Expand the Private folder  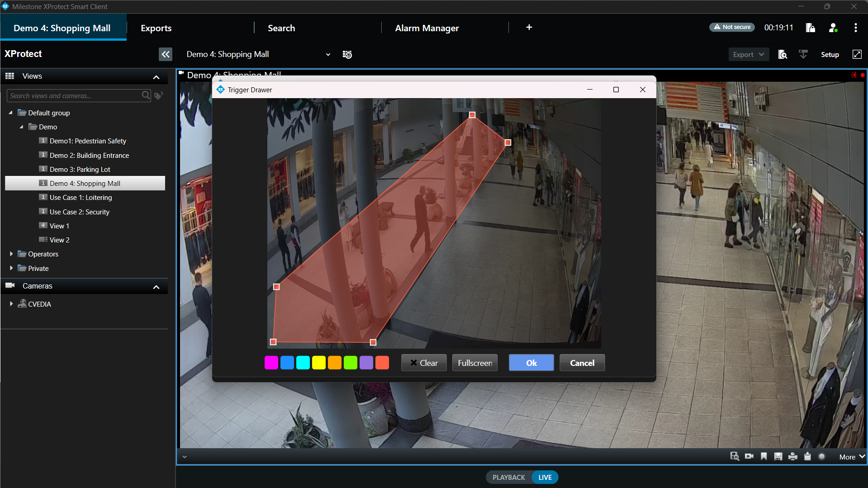click(x=11, y=268)
